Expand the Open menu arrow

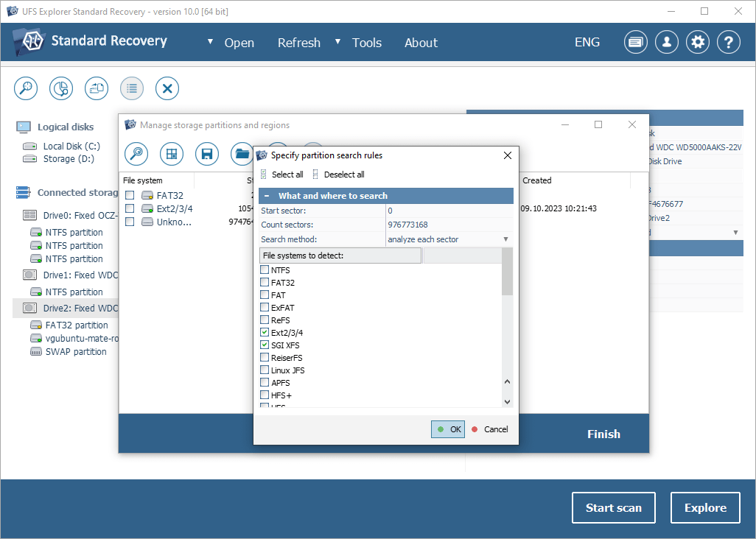pos(210,42)
